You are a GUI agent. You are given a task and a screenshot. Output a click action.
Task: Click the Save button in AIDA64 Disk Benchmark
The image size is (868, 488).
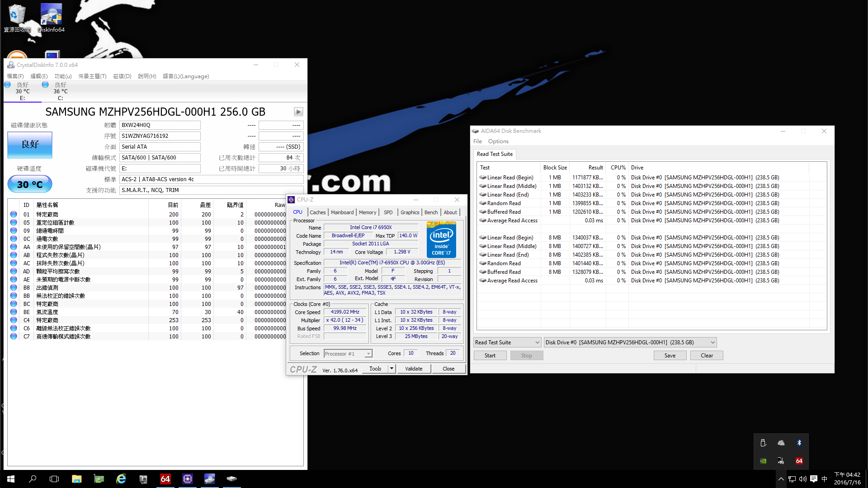tap(670, 356)
